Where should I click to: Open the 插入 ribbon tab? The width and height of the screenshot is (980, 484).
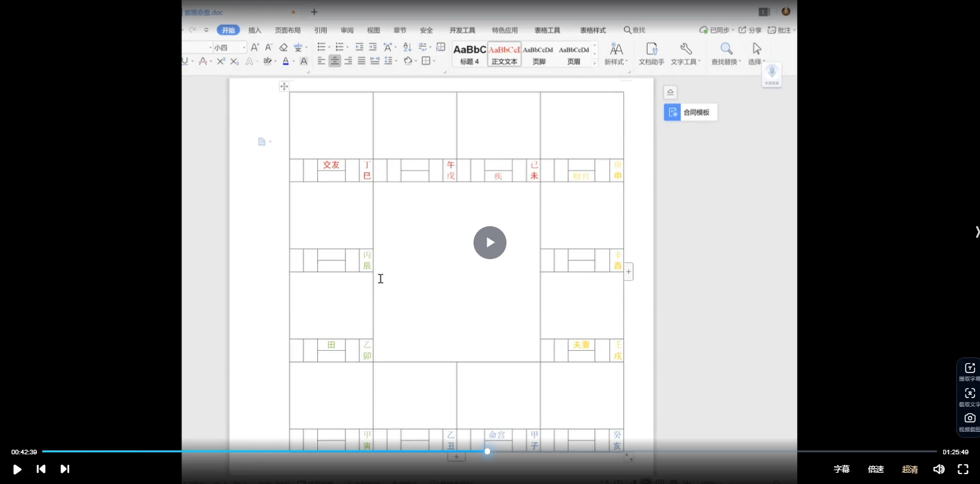pos(255,30)
